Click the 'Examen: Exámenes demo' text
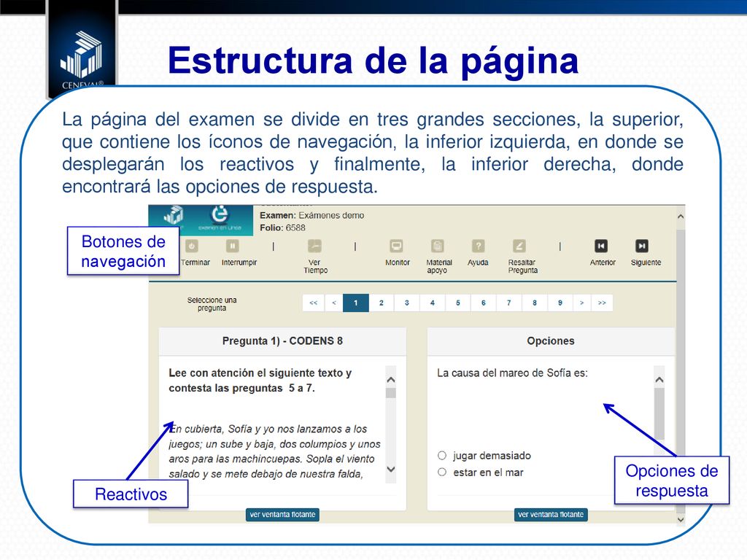The height and width of the screenshot is (560, 747). (311, 215)
